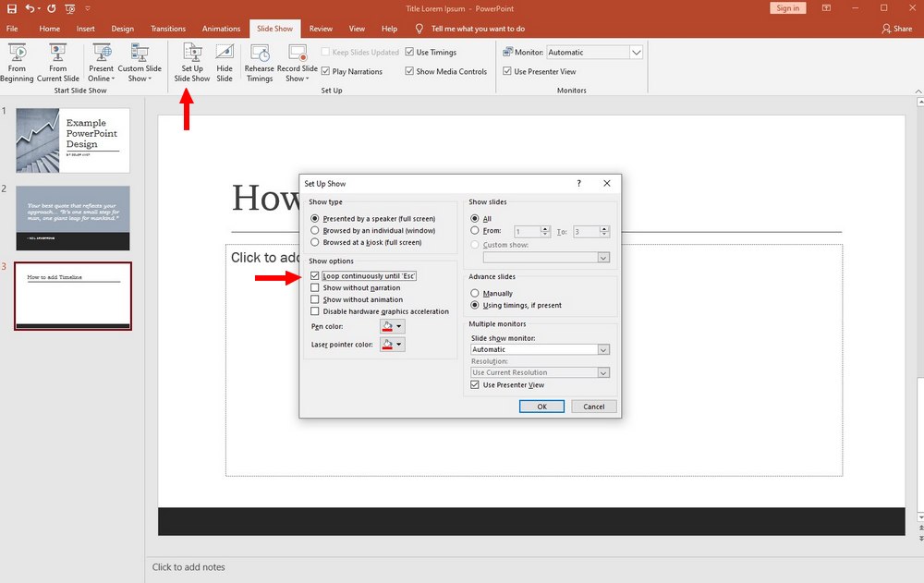Enable Show without animation

[315, 299]
